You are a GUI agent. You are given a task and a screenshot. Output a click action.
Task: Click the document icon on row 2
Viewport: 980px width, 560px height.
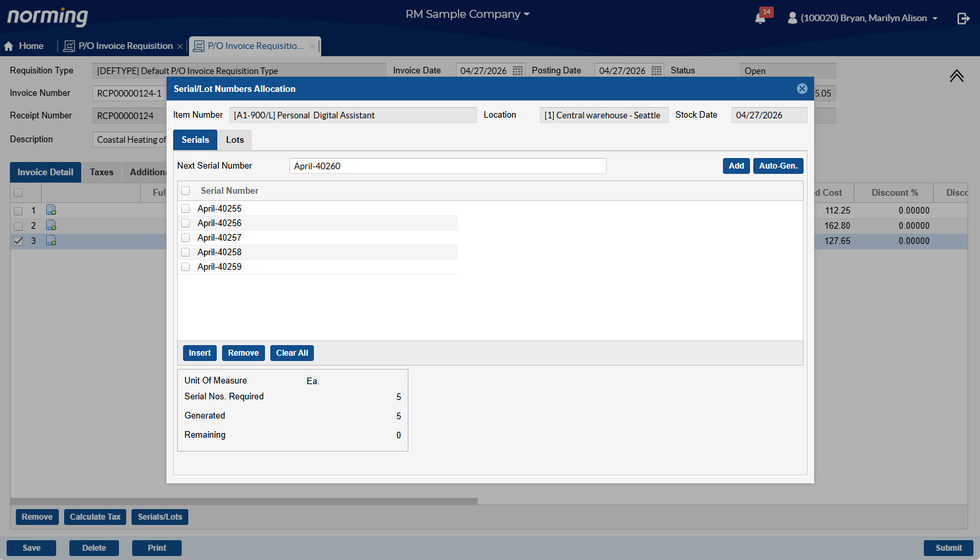51,225
